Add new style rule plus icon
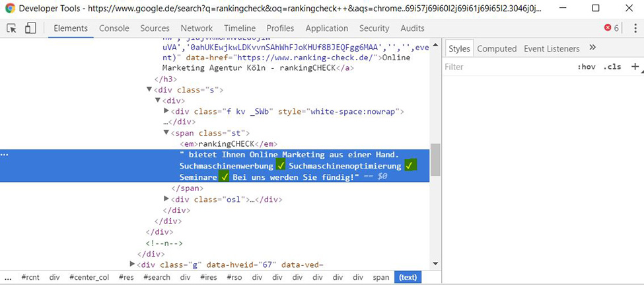 [x=635, y=67]
